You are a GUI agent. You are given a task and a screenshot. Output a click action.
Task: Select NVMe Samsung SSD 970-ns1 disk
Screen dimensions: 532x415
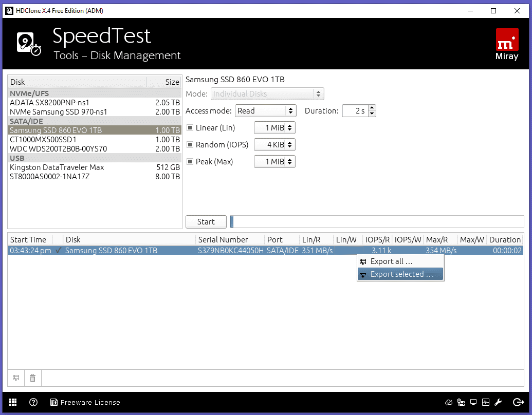[x=95, y=112]
